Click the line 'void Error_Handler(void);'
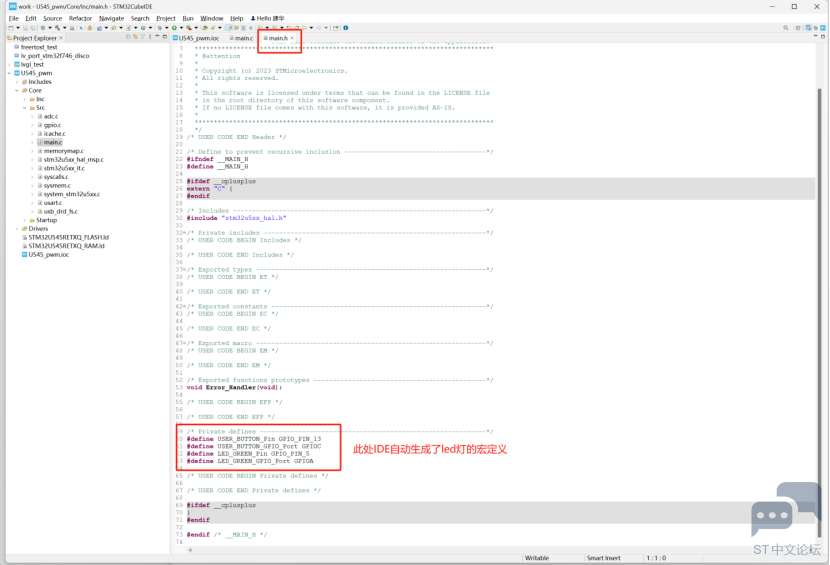 [x=234, y=388]
